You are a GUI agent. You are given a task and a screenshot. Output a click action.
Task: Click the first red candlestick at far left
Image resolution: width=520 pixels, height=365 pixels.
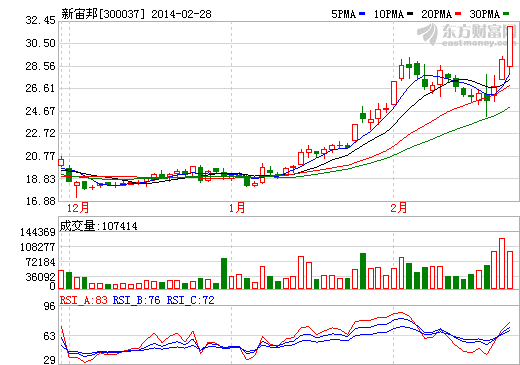(61, 162)
